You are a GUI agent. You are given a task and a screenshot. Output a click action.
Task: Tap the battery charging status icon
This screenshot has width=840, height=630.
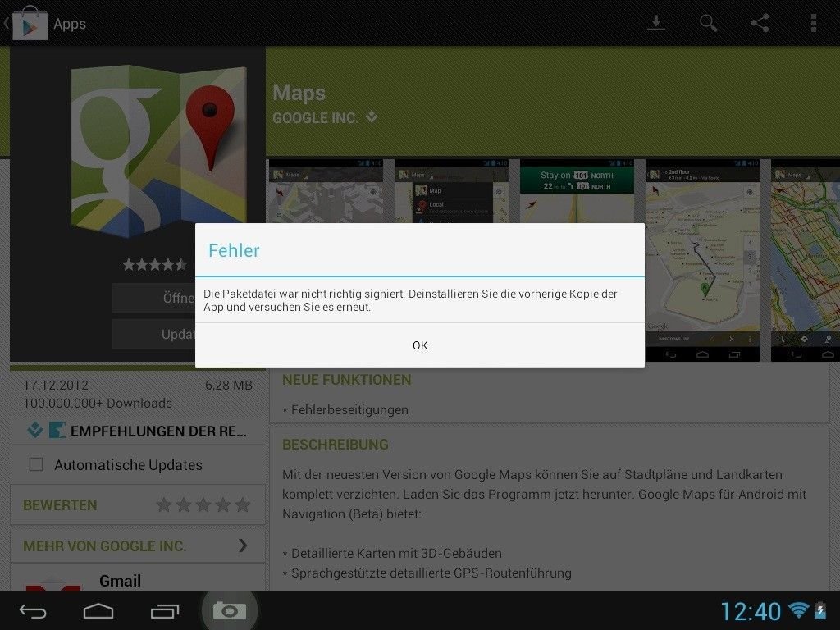820,610
